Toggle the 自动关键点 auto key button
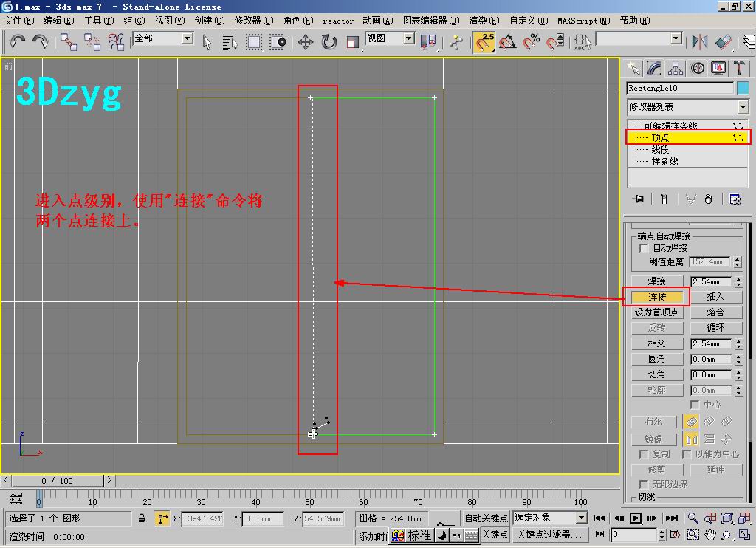 (485, 518)
